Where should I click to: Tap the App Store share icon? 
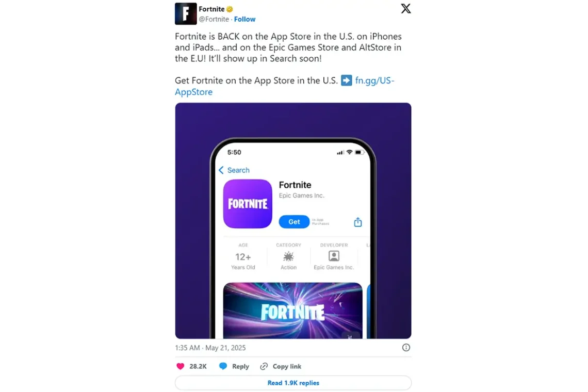tap(358, 222)
